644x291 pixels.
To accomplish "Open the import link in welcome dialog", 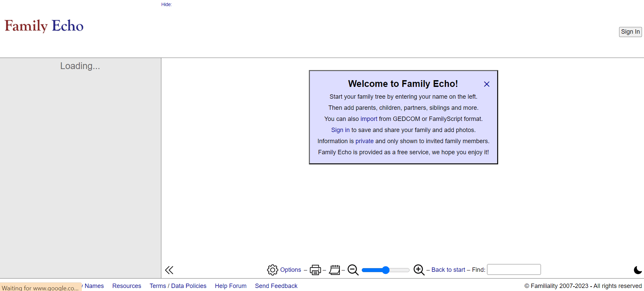I will (369, 119).
